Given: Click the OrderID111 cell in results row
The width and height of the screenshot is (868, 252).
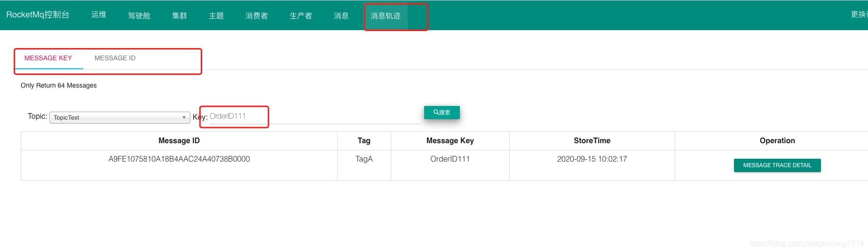Looking at the screenshot, I should [x=450, y=159].
